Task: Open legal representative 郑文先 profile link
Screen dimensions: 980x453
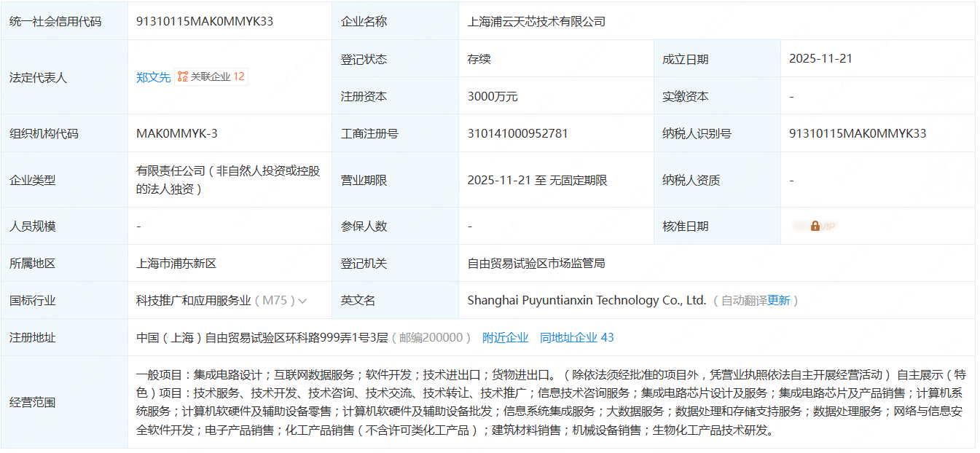Action: (153, 77)
